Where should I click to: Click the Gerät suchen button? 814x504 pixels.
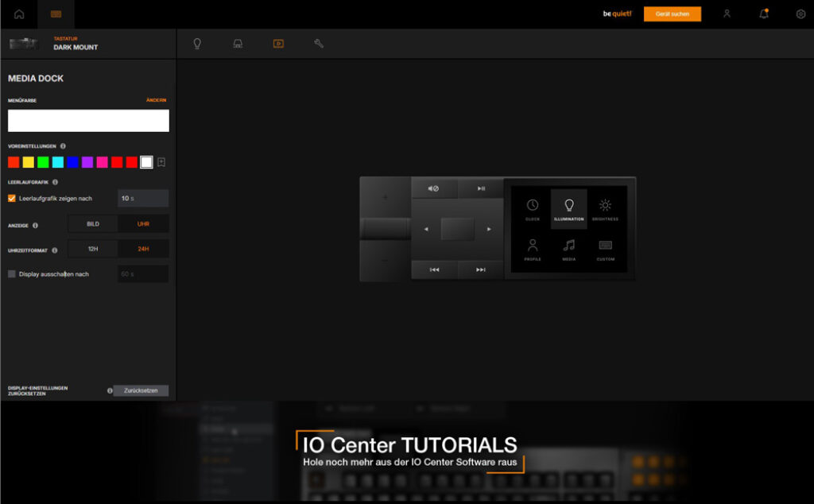673,14
